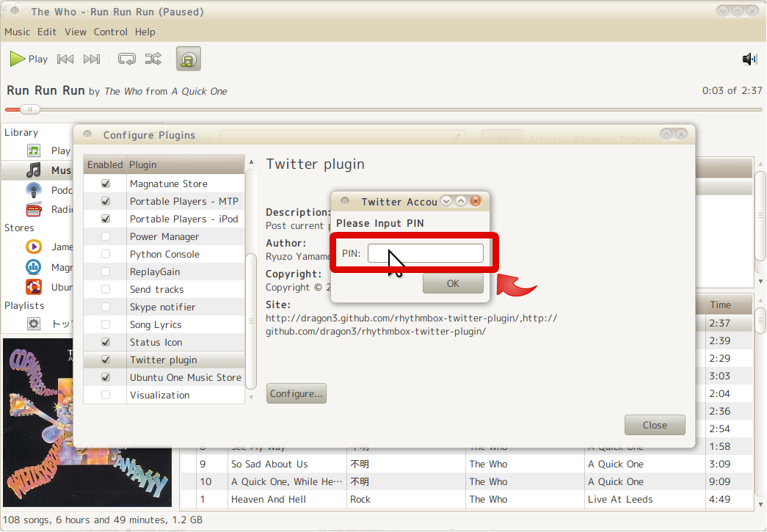This screenshot has width=767, height=532.
Task: Open Play Queue icon in Library sidebar
Action: coord(33,150)
